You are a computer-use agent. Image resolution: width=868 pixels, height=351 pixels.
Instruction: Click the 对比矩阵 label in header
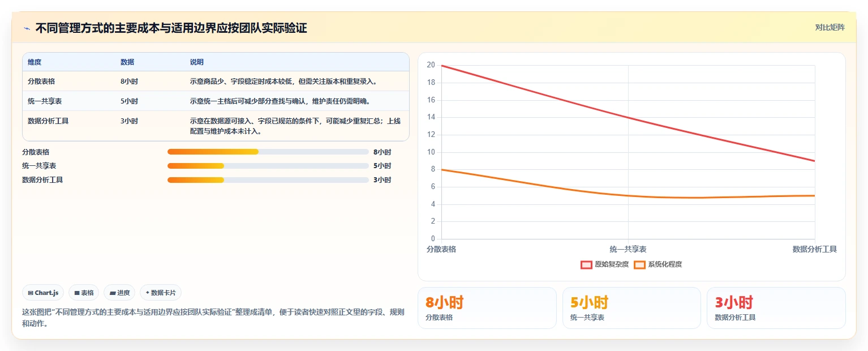(x=830, y=27)
